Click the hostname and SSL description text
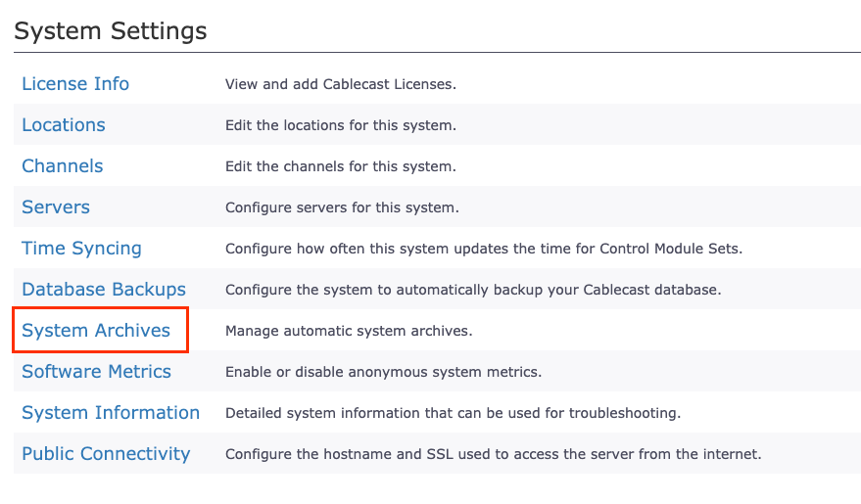The width and height of the screenshot is (861, 504). coord(493,455)
